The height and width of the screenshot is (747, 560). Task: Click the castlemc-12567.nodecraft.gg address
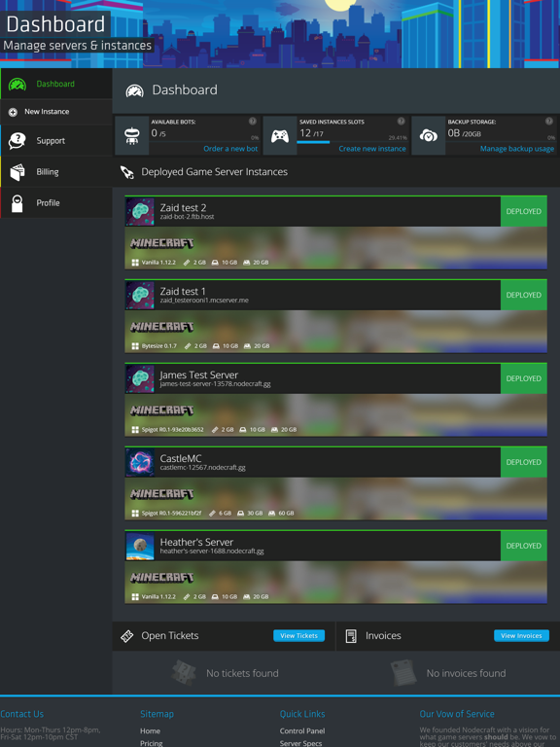coord(203,467)
